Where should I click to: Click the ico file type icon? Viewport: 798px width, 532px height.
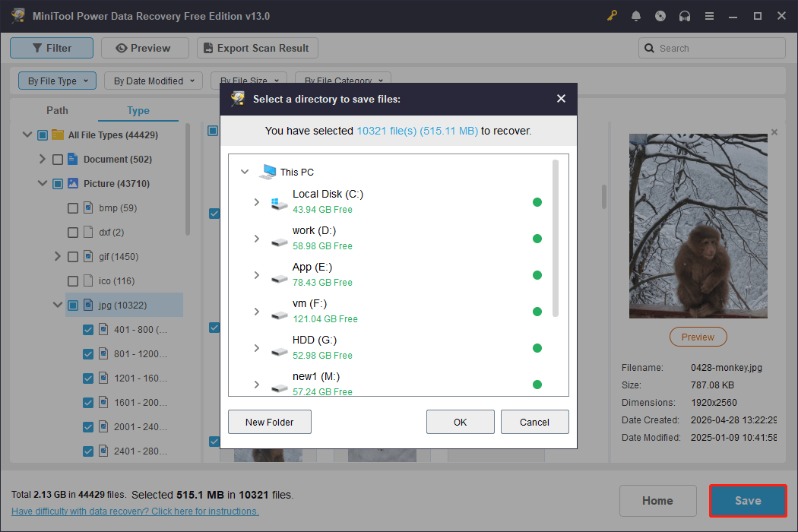tap(88, 280)
